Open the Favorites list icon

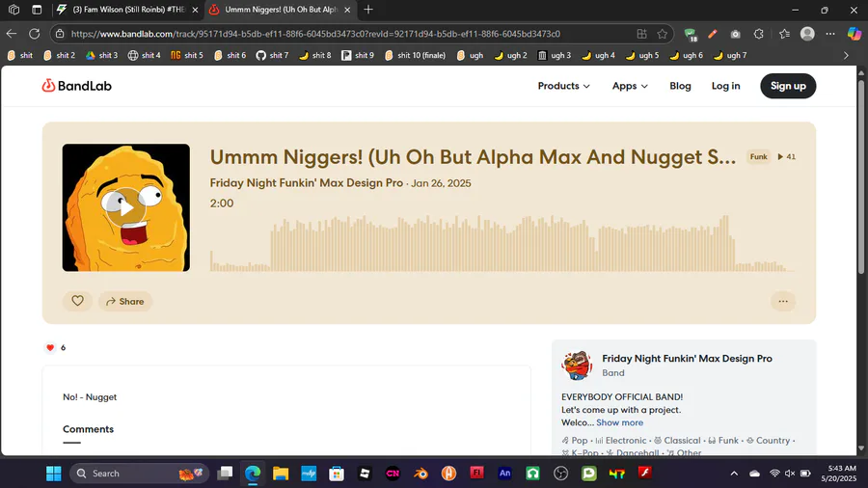click(x=784, y=34)
